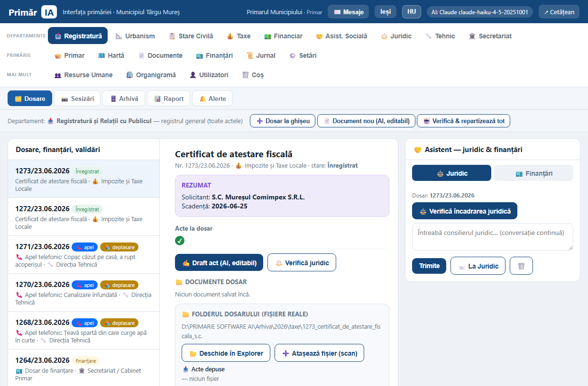Open the Tehnic department
Viewport: 588px width, 386px height.
(440, 36)
